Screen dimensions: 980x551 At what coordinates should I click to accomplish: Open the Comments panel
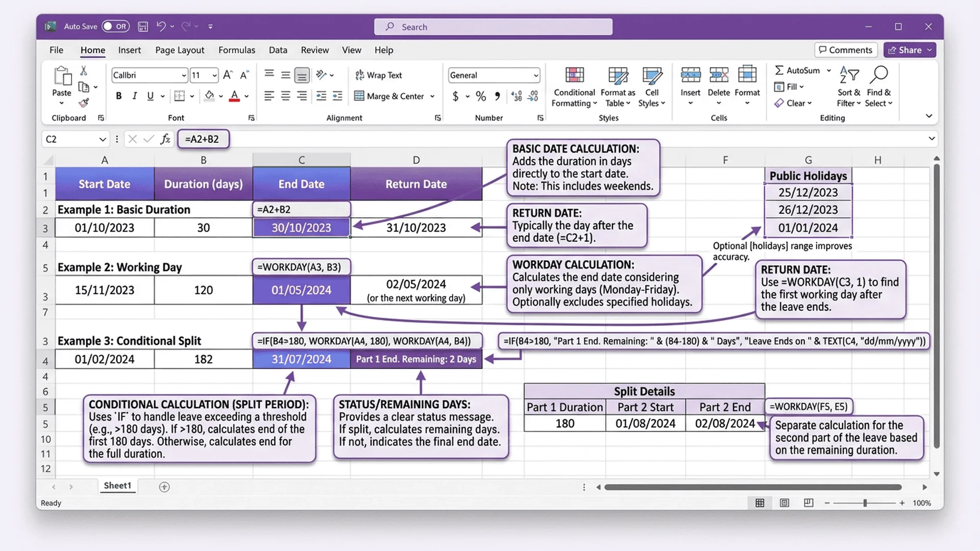click(845, 49)
